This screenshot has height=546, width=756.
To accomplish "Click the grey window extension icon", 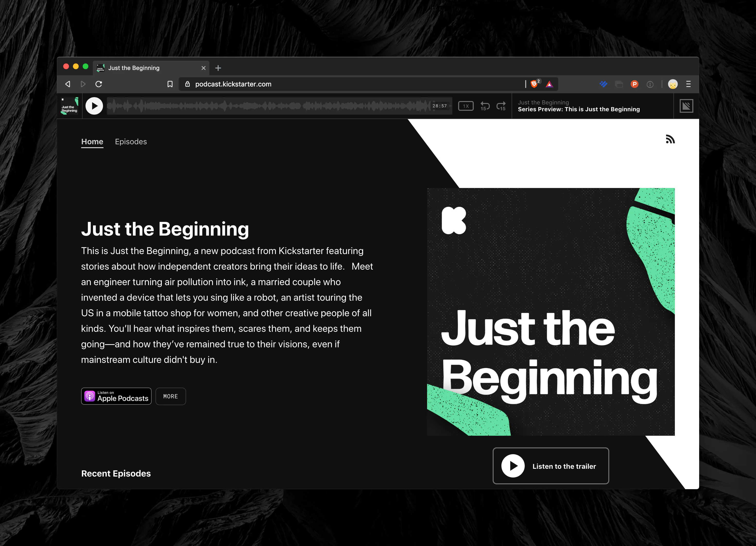I will click(619, 84).
